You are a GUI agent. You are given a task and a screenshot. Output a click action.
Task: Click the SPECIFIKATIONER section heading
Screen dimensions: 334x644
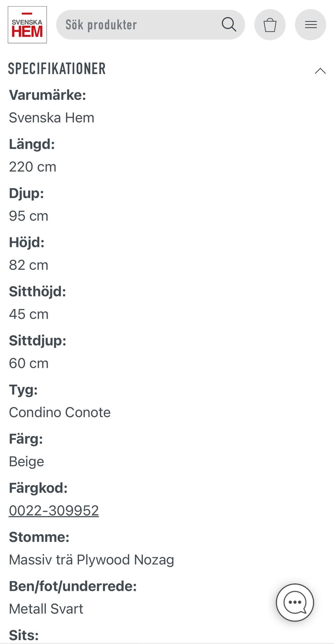tap(57, 69)
